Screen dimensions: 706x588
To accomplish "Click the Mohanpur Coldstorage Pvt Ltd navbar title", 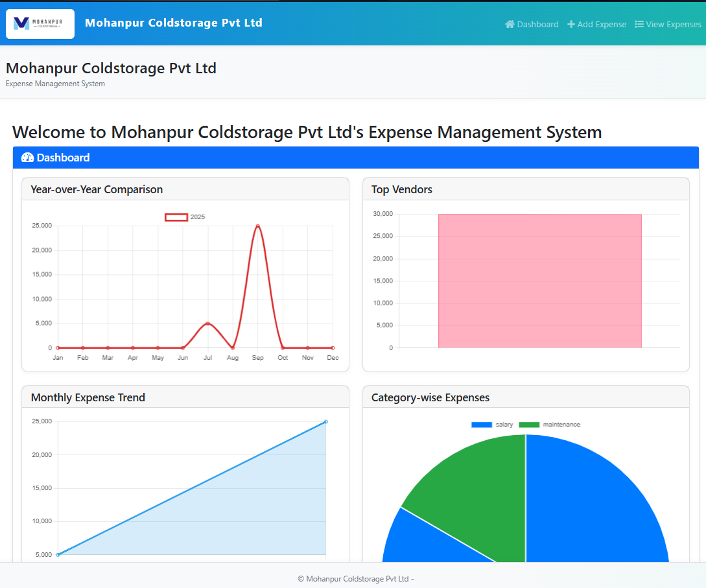I will click(173, 23).
